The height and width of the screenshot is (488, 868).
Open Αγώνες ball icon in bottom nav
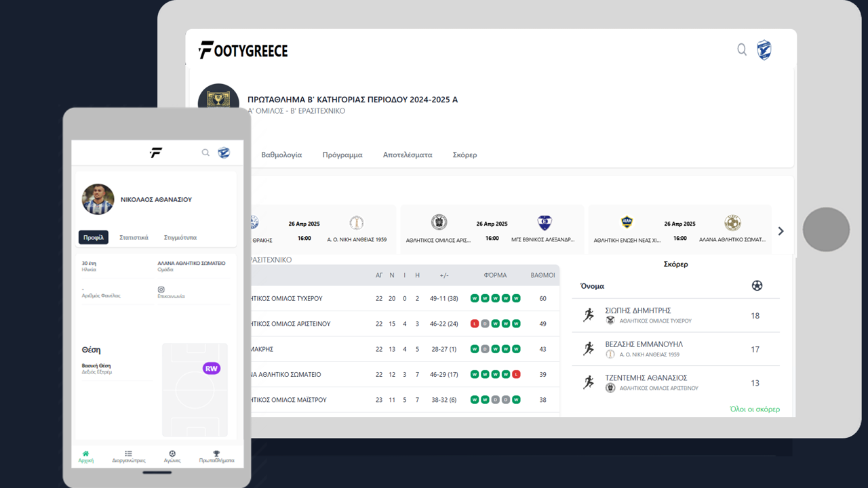(172, 454)
